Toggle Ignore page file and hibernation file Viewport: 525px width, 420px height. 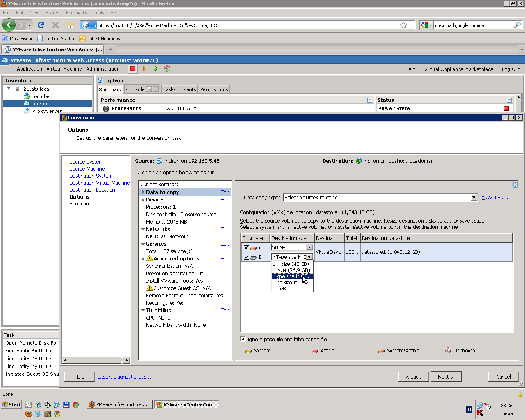[x=243, y=339]
